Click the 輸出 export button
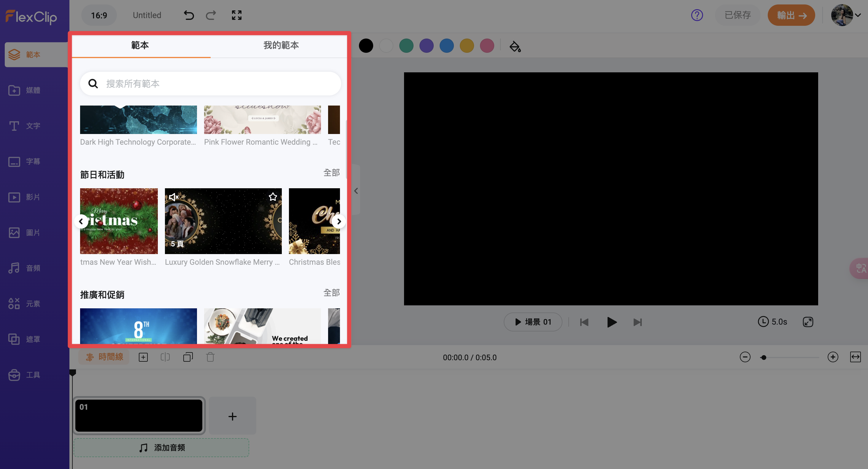This screenshot has width=868, height=469. coord(791,15)
